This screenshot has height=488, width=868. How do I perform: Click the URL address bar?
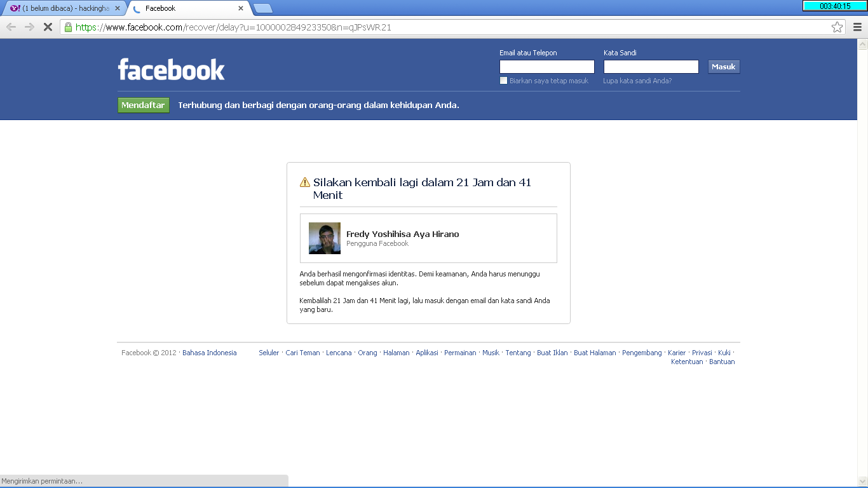pos(451,27)
